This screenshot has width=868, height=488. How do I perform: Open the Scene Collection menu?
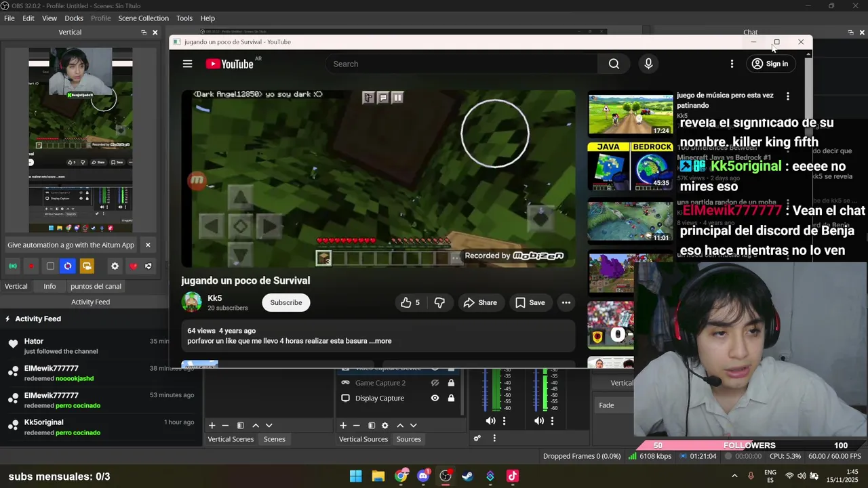tap(143, 18)
